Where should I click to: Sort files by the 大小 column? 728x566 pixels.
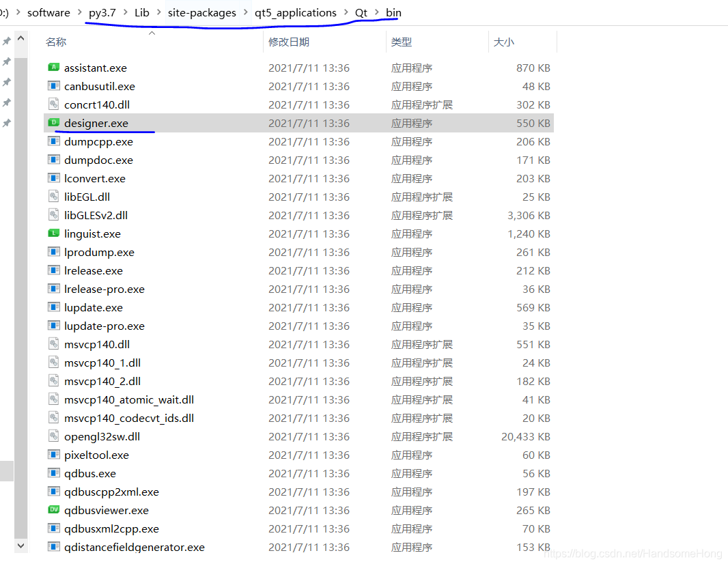504,42
